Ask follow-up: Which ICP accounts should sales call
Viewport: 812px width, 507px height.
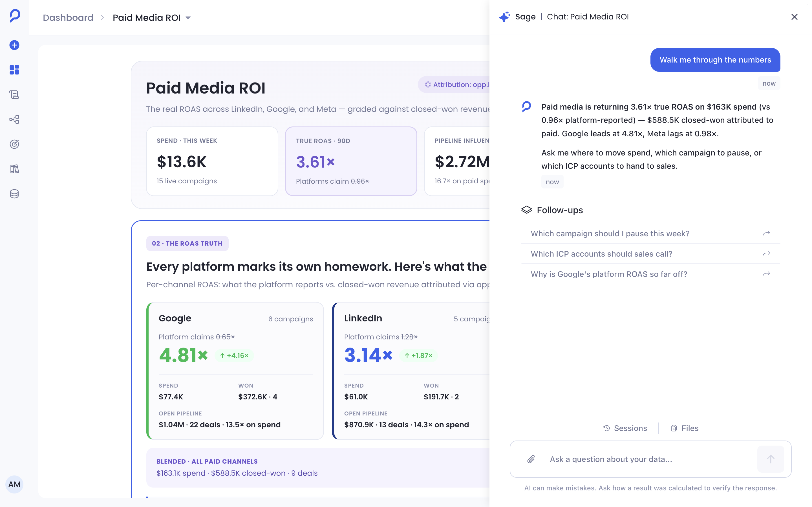[650, 254]
